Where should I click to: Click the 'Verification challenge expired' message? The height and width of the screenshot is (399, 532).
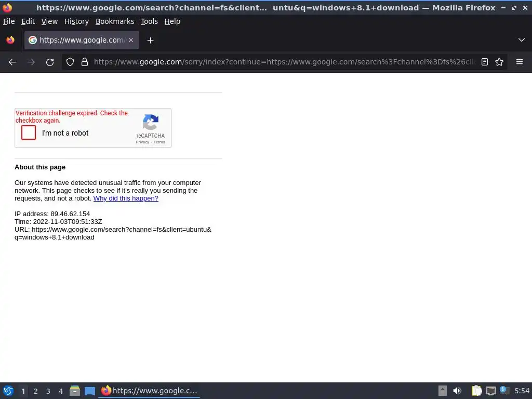72,117
